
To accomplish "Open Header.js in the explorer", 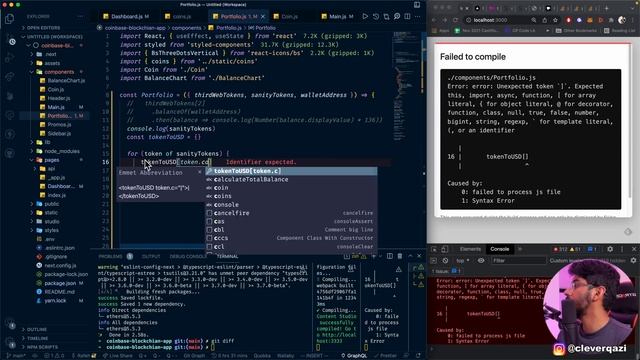I will (x=59, y=98).
